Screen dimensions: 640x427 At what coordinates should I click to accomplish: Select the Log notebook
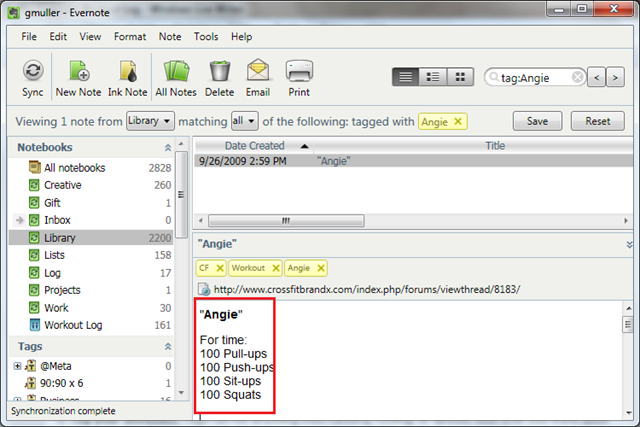[91, 273]
